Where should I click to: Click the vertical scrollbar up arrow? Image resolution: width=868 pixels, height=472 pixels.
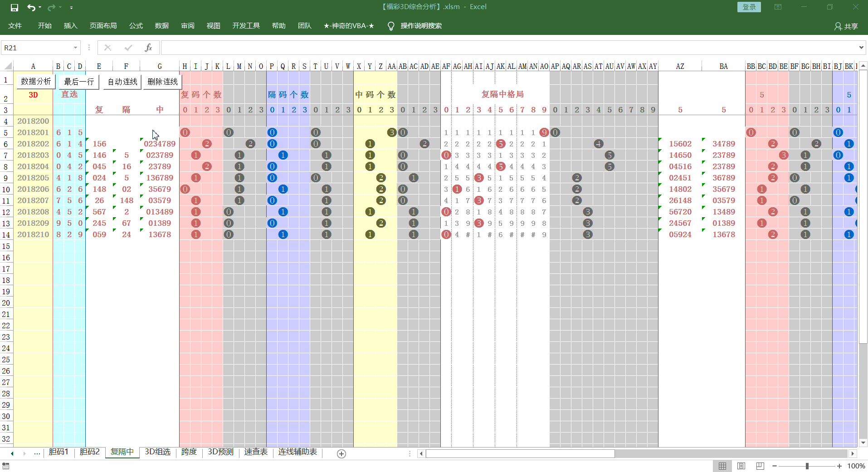[x=863, y=66]
